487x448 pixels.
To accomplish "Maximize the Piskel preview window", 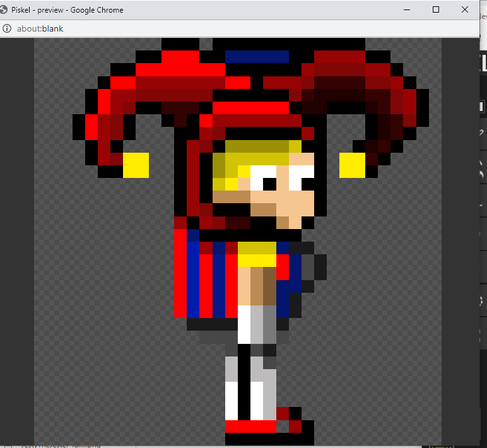I will coord(435,9).
